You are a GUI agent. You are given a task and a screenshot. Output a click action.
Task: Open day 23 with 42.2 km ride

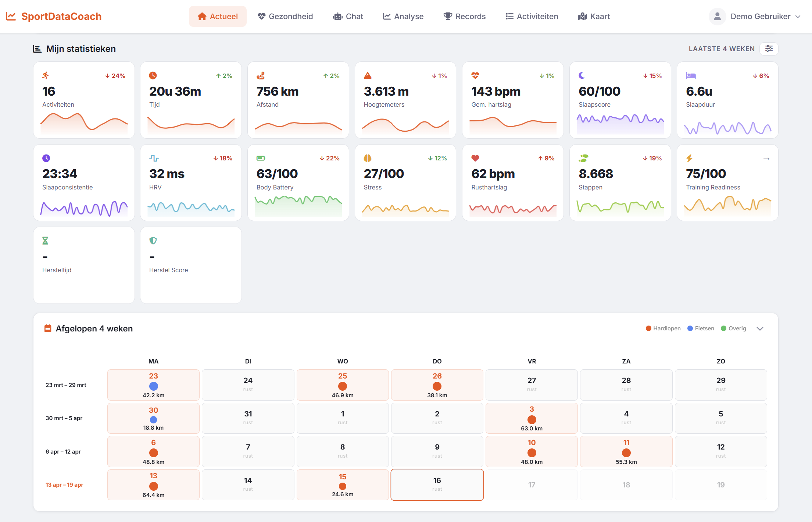tap(153, 385)
